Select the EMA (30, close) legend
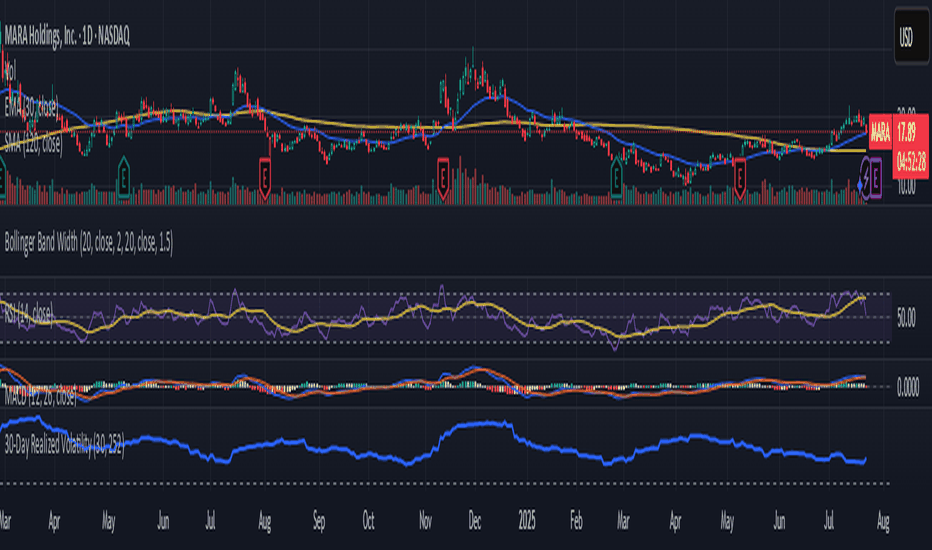This screenshot has height=550, width=932. [x=32, y=108]
